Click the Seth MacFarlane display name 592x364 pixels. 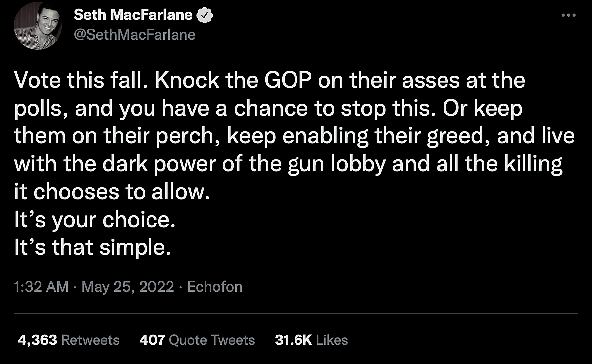tap(133, 15)
